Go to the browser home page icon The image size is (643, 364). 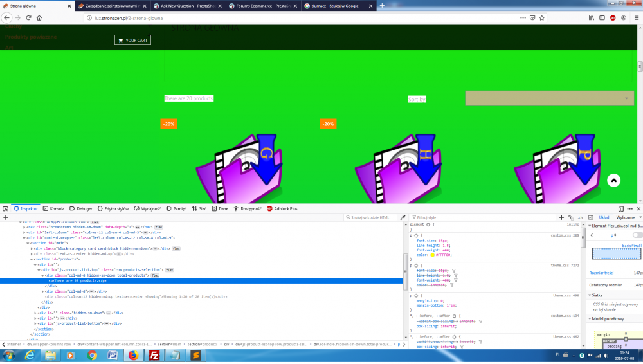[x=39, y=17]
